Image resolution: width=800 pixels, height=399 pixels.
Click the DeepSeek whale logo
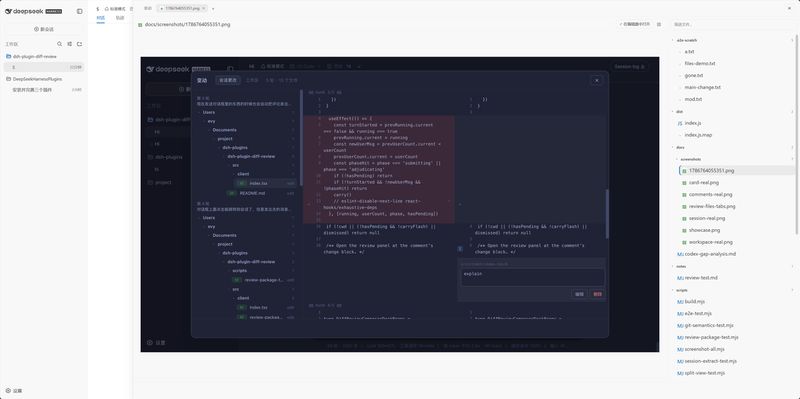pos(8,11)
